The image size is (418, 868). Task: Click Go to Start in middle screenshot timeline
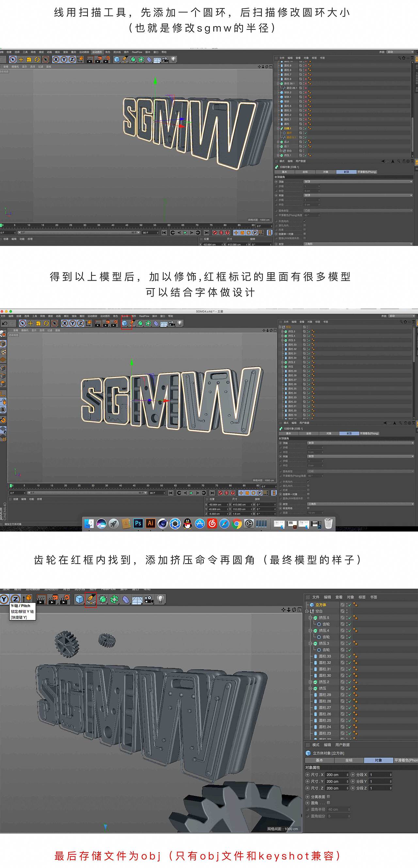pyautogui.click(x=171, y=493)
